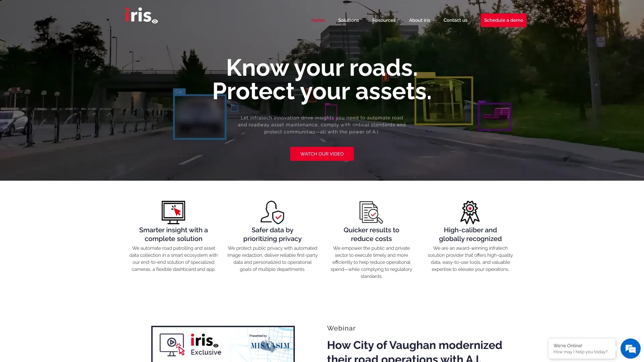
Task: Open the Solutions dropdown menu
Action: coord(348,20)
